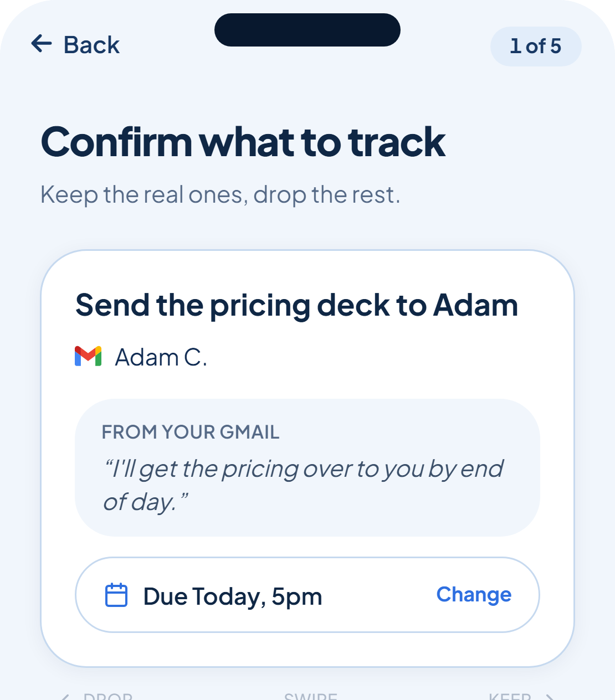Click the calendar icon beside due date
Screen dimensions: 615x700
pos(116,595)
